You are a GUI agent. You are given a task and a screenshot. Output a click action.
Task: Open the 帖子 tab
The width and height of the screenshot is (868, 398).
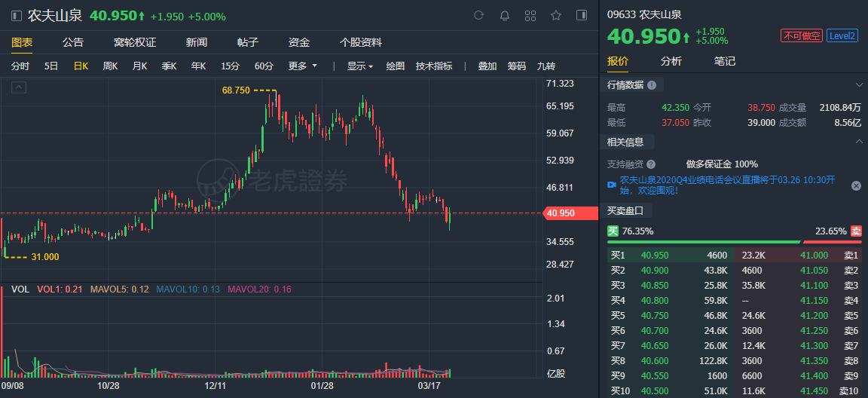coord(247,43)
